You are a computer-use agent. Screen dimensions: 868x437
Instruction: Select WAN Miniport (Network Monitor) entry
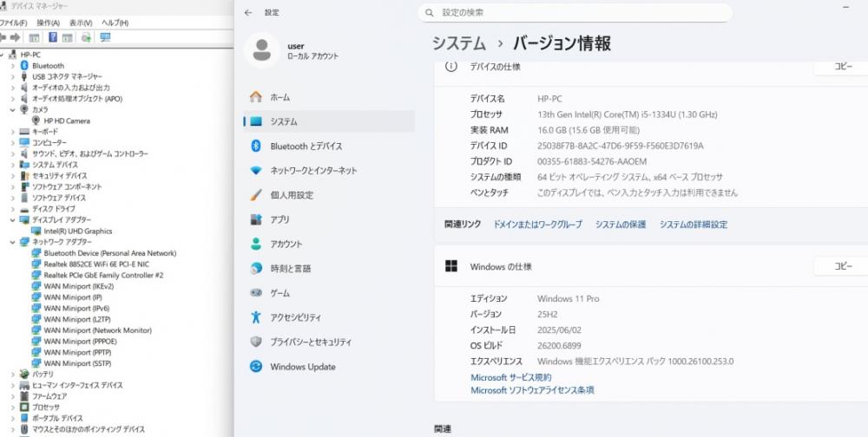97,330
